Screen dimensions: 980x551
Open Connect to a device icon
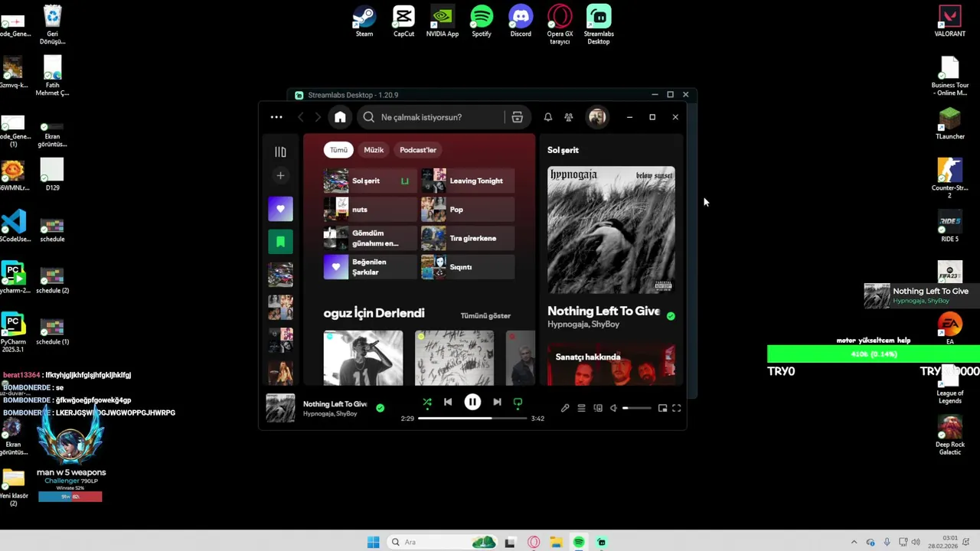pyautogui.click(x=598, y=408)
